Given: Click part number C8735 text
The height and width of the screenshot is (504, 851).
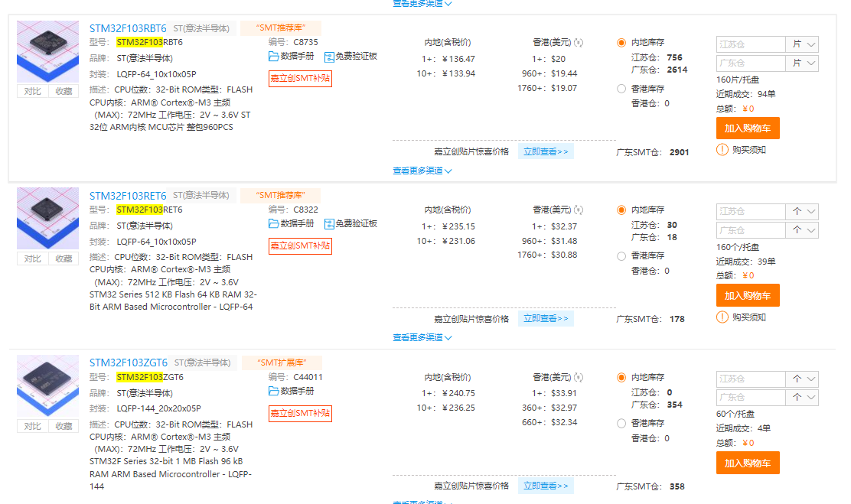Looking at the screenshot, I should tap(305, 42).
